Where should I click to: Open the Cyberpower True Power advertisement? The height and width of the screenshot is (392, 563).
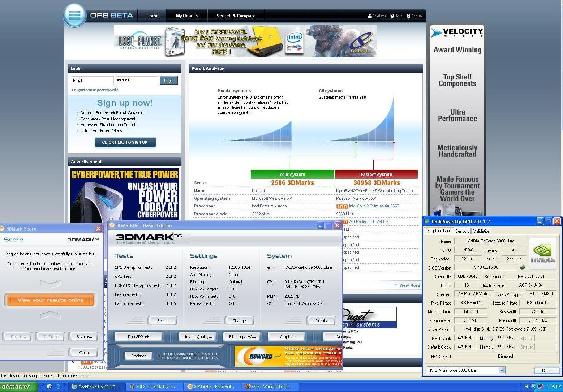125,195
